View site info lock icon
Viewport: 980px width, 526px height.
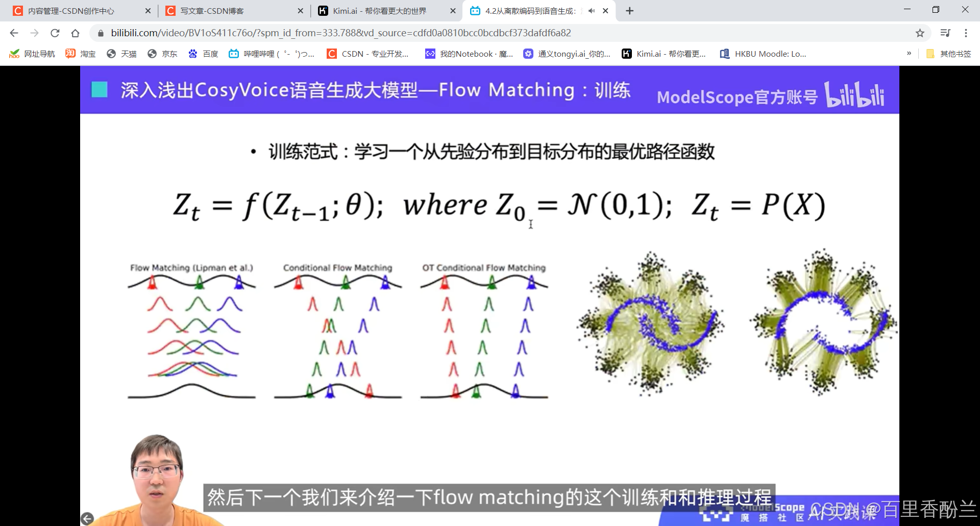pyautogui.click(x=101, y=33)
